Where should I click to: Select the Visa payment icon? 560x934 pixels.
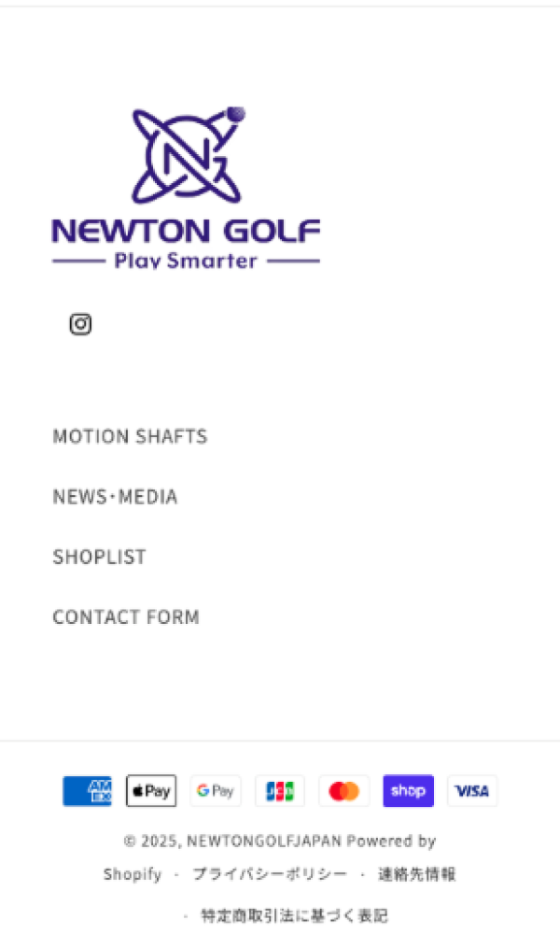point(472,791)
